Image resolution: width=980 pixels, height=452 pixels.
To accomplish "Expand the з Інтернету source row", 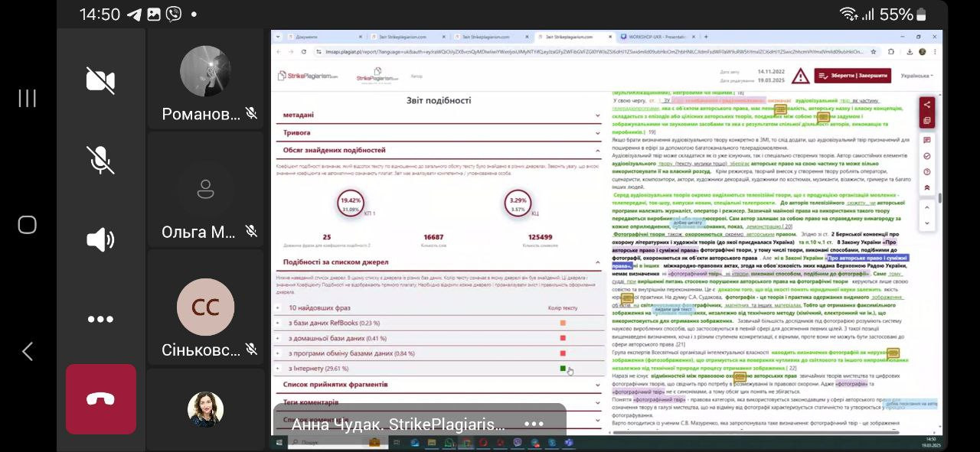I will [x=278, y=368].
